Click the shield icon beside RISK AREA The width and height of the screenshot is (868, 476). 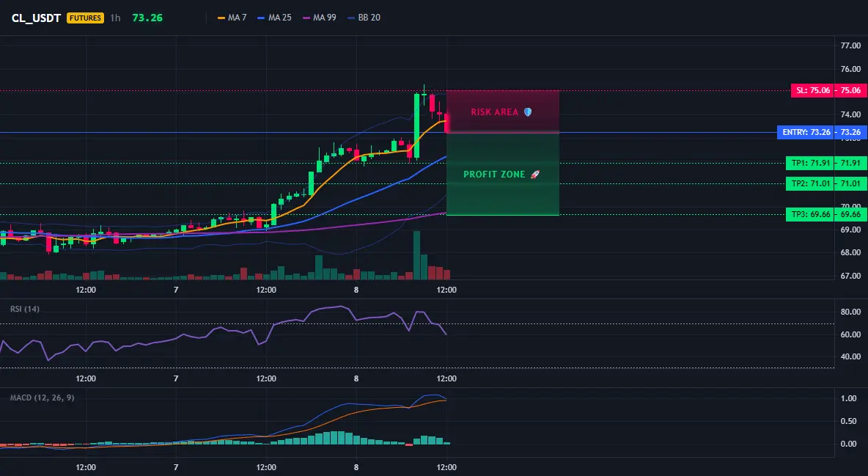click(528, 112)
